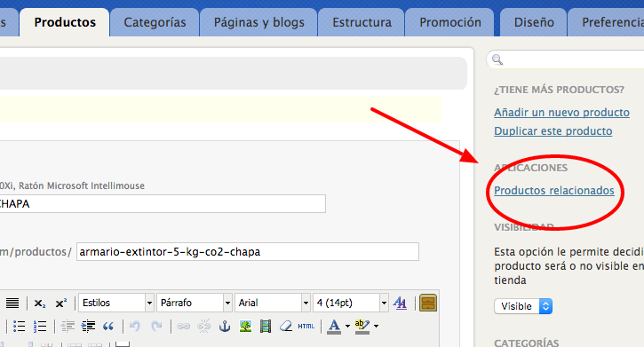Open Productos relacionados link
Viewport: 644px width, 347px height.
point(554,190)
